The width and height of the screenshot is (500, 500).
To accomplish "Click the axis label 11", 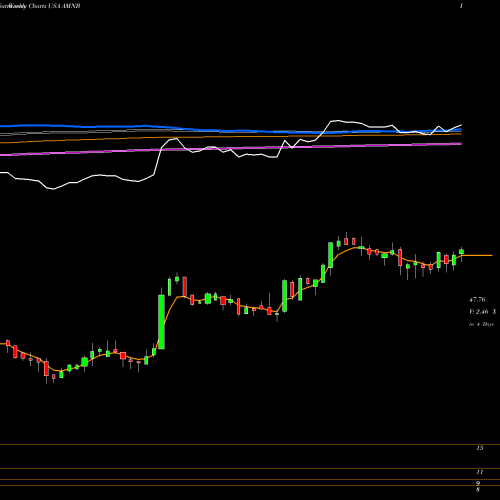I will coord(480,472).
